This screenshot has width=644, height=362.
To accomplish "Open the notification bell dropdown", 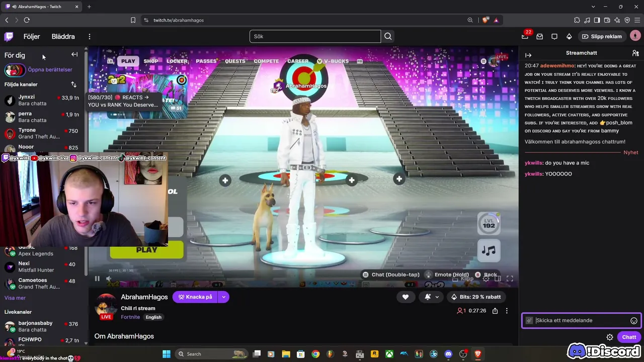I will 431,297.
